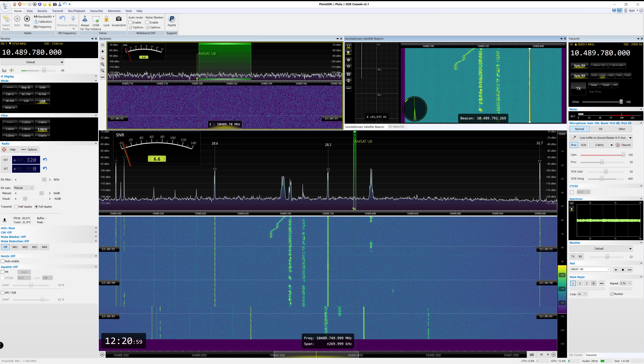Mute audio via the speaker icon
Image resolution: width=644 pixels, height=364 pixels.
(12, 70)
